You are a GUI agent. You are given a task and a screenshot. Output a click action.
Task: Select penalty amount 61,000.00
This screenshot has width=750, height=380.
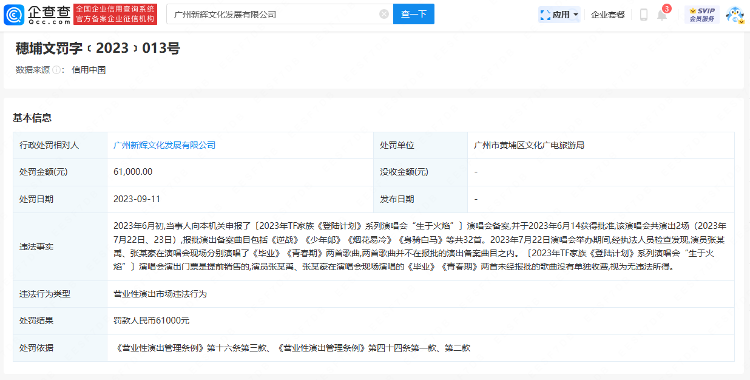(132, 171)
